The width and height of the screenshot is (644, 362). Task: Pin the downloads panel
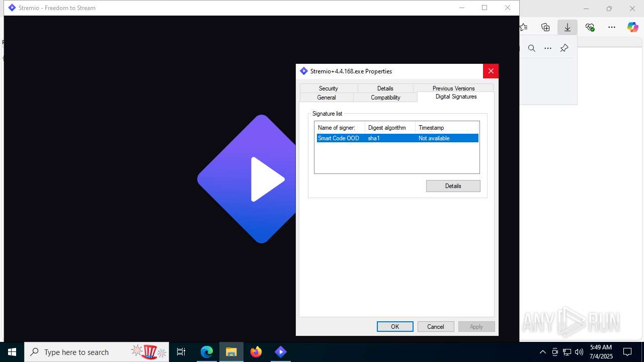[x=564, y=48]
